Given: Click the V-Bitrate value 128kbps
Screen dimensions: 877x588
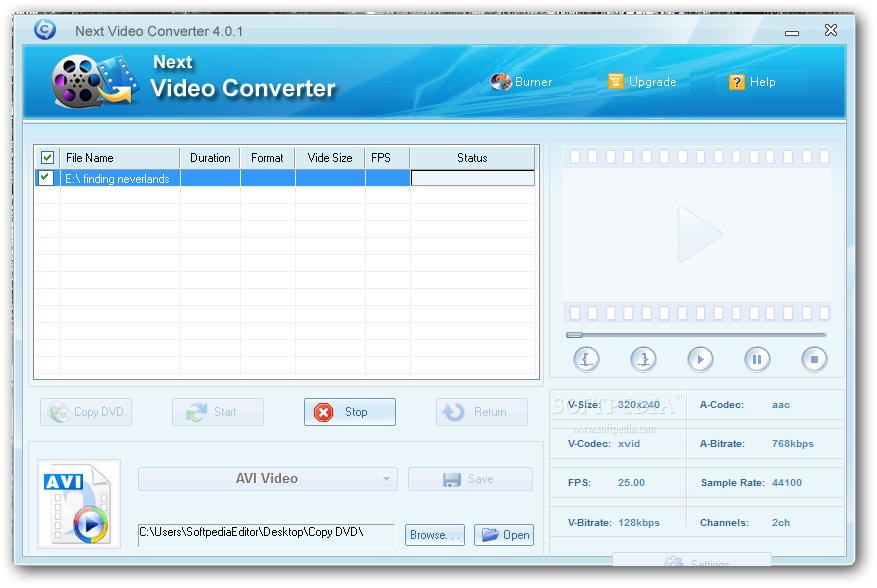Looking at the screenshot, I should [x=639, y=523].
